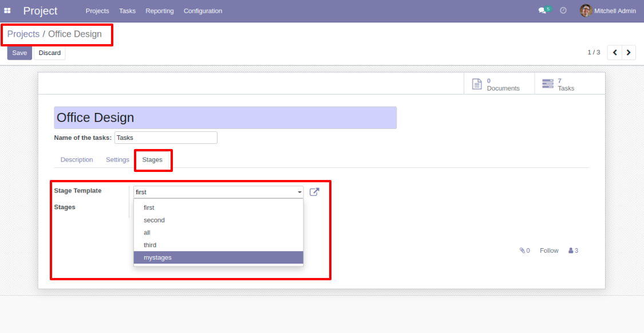Open Configuration menu
The image size is (644, 333).
tap(203, 11)
